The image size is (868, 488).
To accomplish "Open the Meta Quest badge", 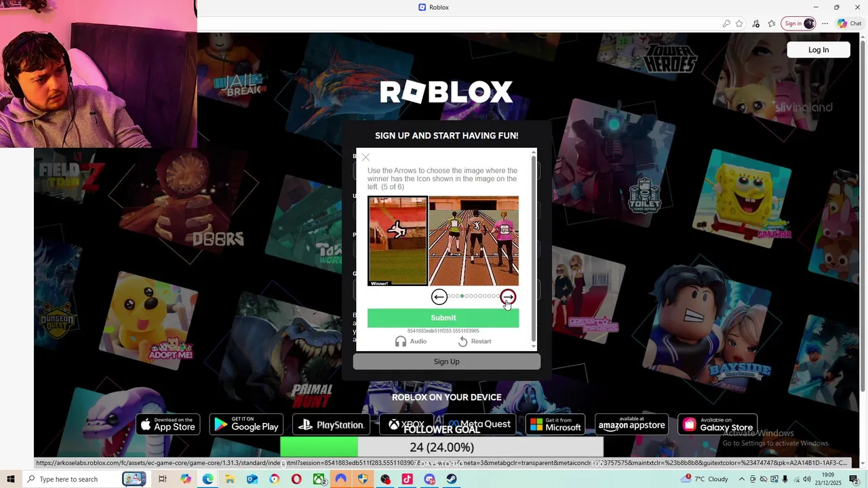I will point(479,425).
